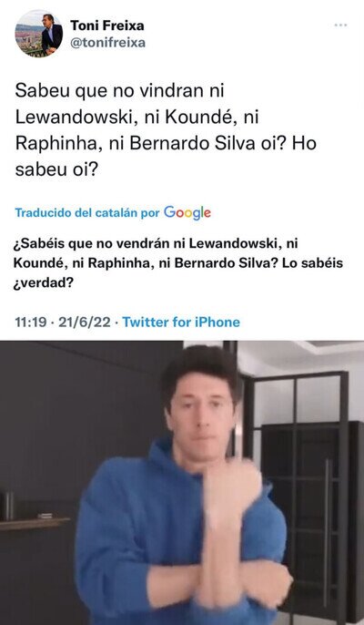Open the @tonifreixa handle link
This screenshot has width=364, height=625.
tap(108, 42)
